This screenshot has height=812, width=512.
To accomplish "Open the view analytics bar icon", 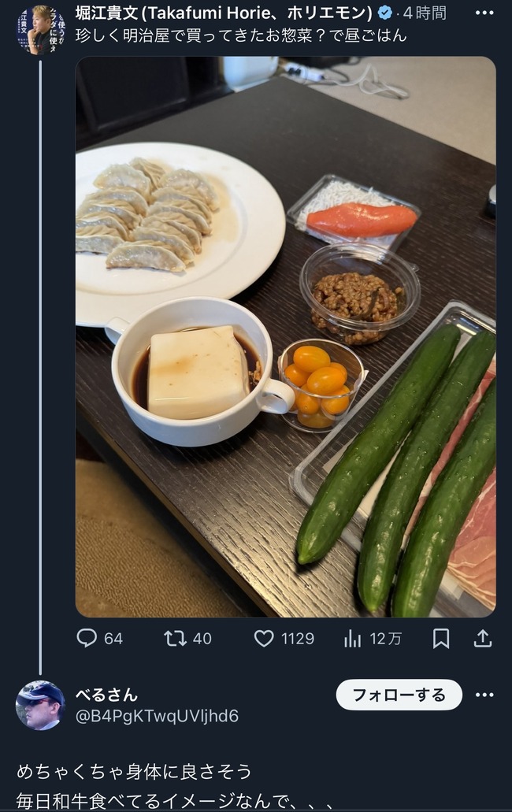I will click(x=353, y=638).
